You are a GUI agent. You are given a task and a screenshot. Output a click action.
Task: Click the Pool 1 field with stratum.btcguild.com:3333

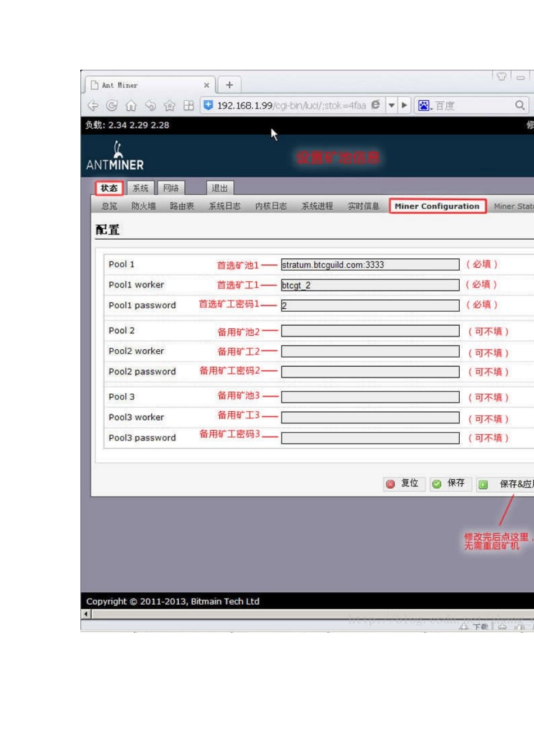click(x=370, y=265)
